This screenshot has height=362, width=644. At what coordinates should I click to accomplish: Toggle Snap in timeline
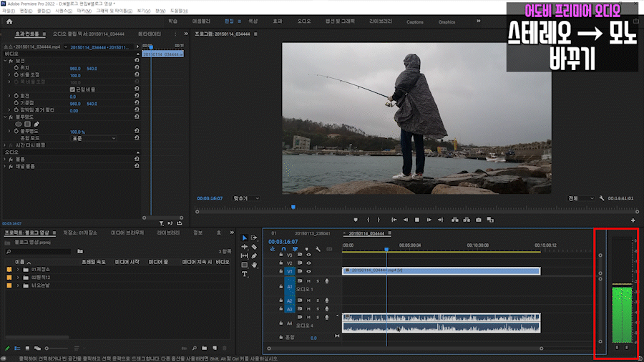pos(283,249)
